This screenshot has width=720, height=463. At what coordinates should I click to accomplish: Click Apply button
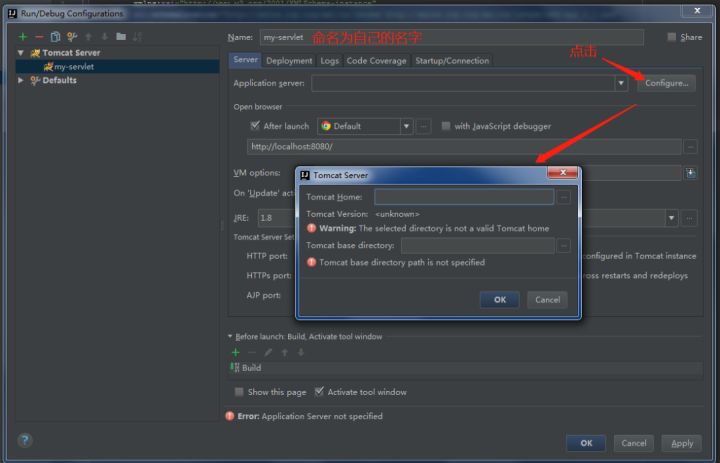(682, 443)
